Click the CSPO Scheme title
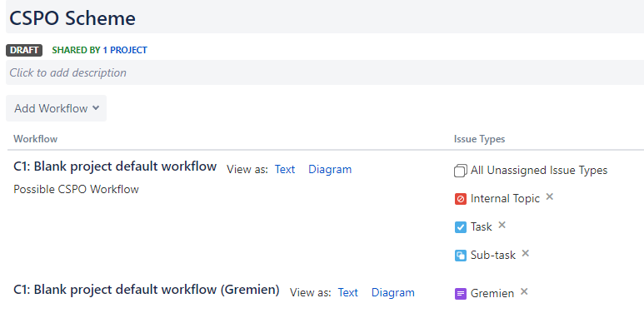This screenshot has width=644, height=323. click(x=72, y=18)
